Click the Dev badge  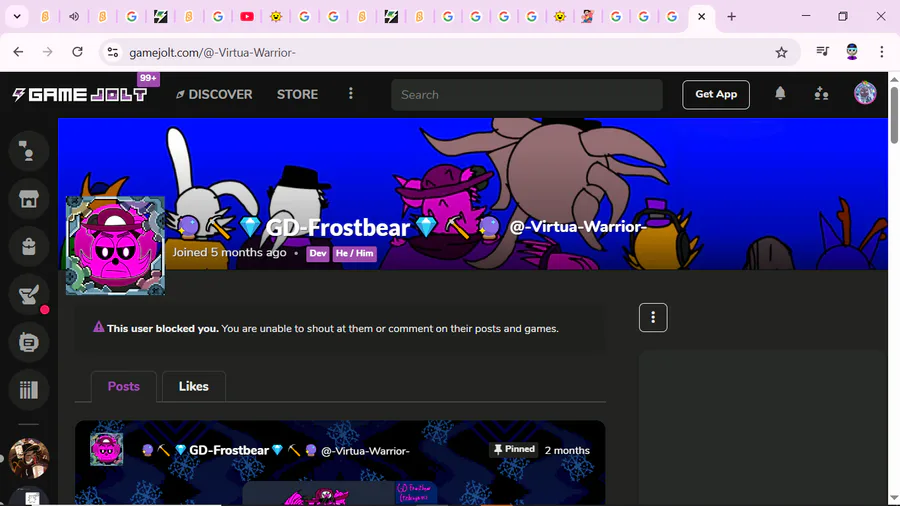[x=317, y=254]
